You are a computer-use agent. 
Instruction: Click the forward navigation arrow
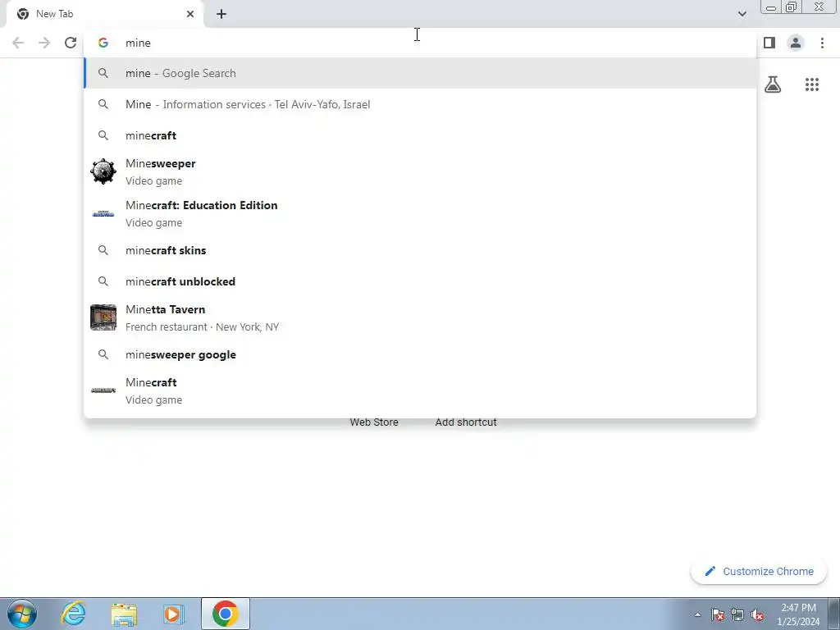[44, 43]
